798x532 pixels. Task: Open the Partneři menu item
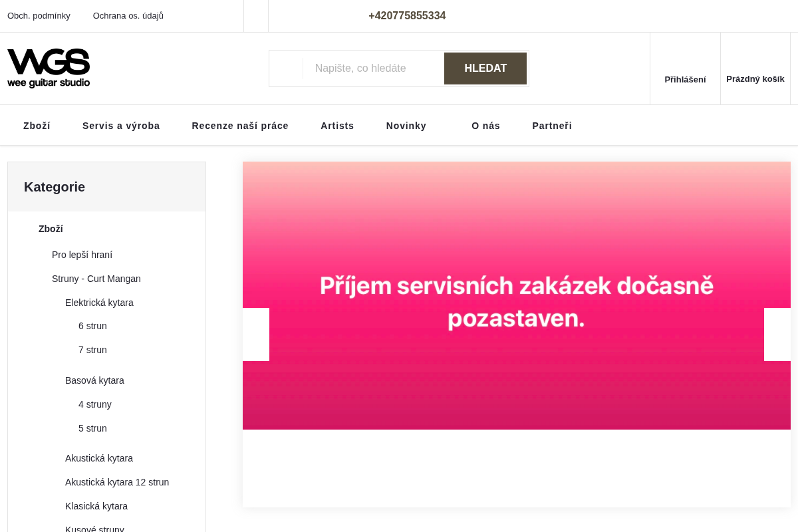tap(552, 126)
